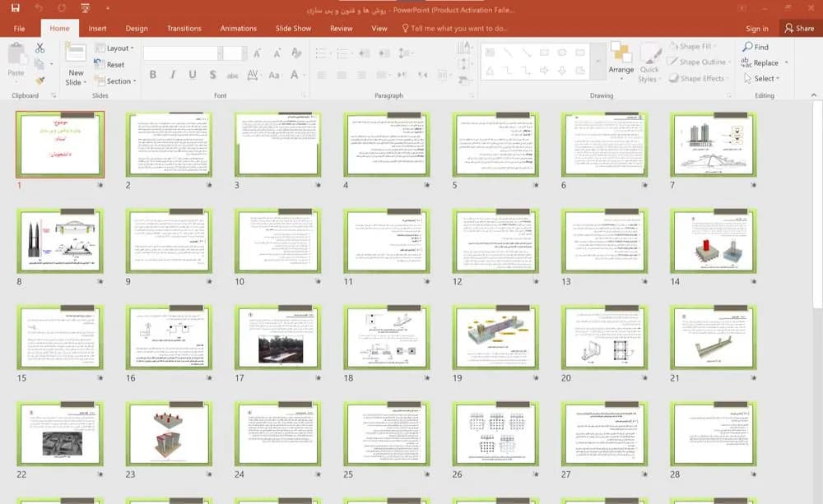Open the Slide Show tab
The width and height of the screenshot is (823, 504).
(x=294, y=28)
